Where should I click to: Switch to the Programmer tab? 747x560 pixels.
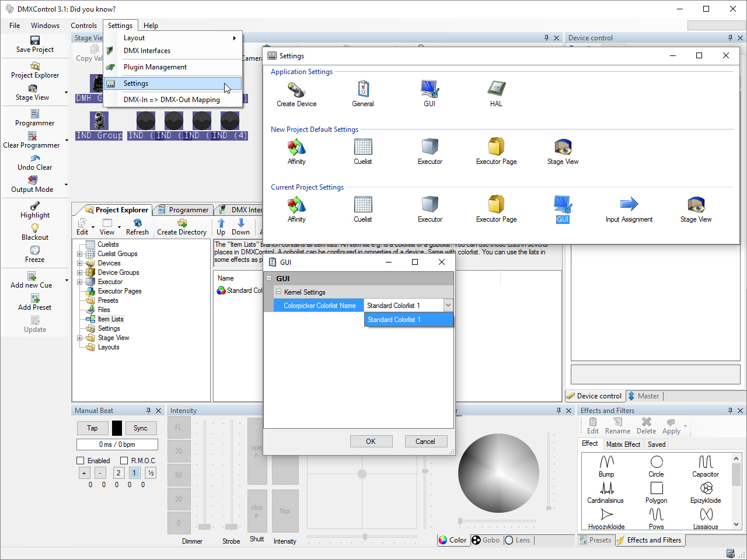[183, 210]
